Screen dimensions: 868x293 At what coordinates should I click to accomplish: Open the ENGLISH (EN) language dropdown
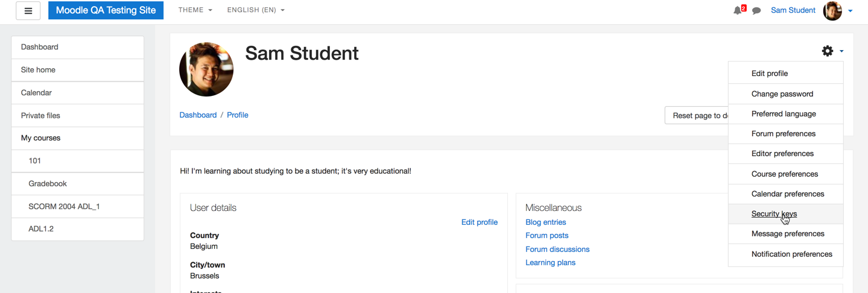[256, 10]
